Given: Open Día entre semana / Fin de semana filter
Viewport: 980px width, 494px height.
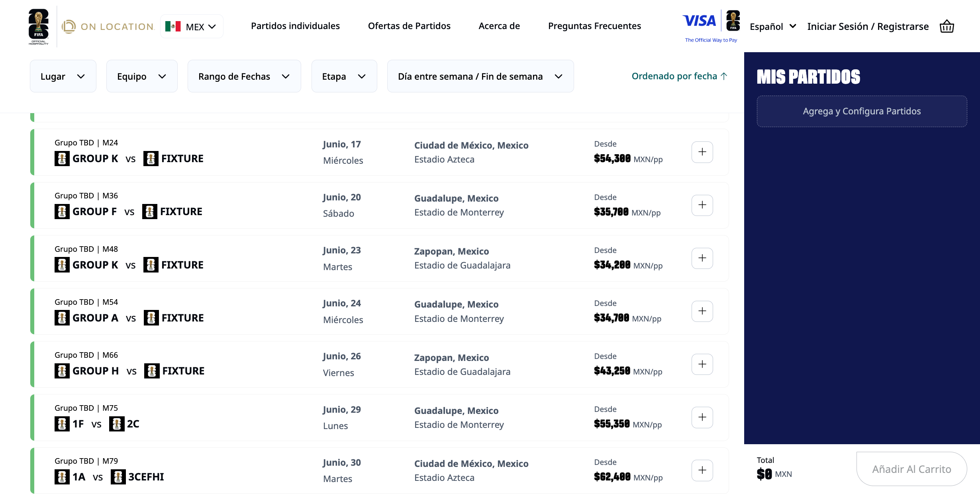Looking at the screenshot, I should (x=480, y=76).
